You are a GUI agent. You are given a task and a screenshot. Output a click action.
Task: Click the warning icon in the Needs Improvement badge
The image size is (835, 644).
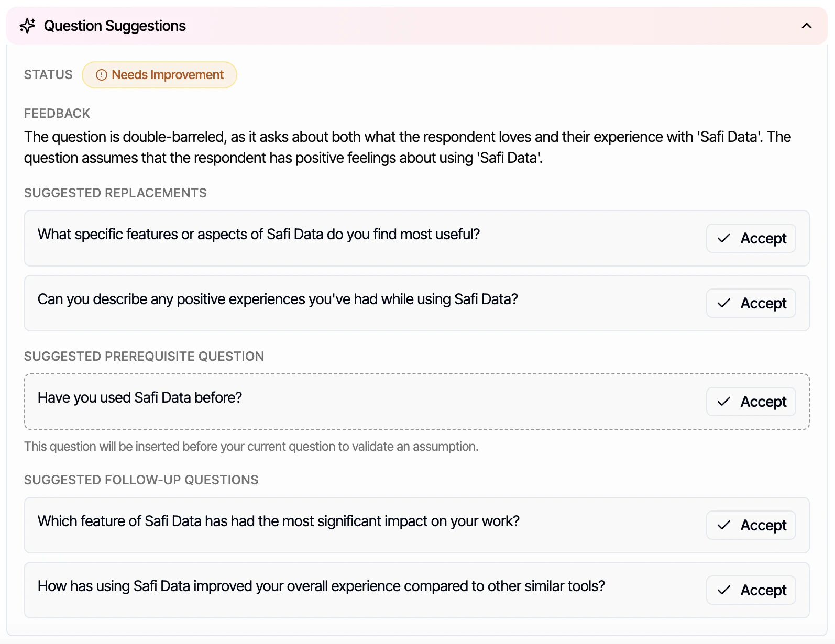pos(102,75)
